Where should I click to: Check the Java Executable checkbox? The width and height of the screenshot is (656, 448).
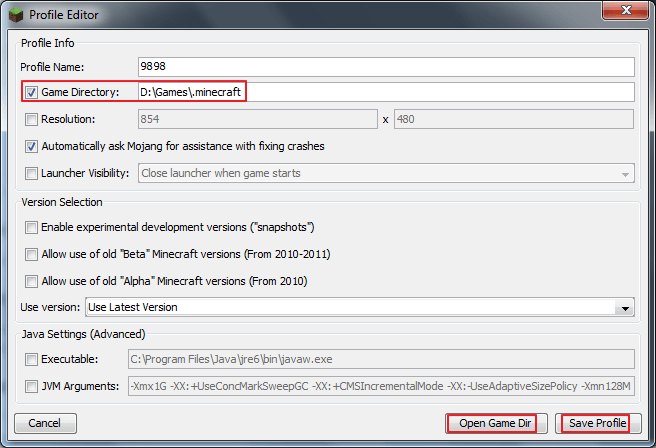32,359
